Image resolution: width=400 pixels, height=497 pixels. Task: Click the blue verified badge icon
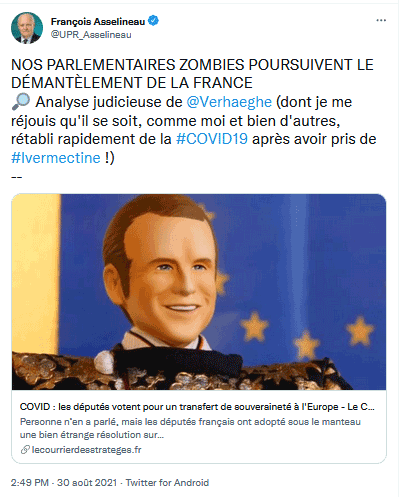tap(153, 21)
